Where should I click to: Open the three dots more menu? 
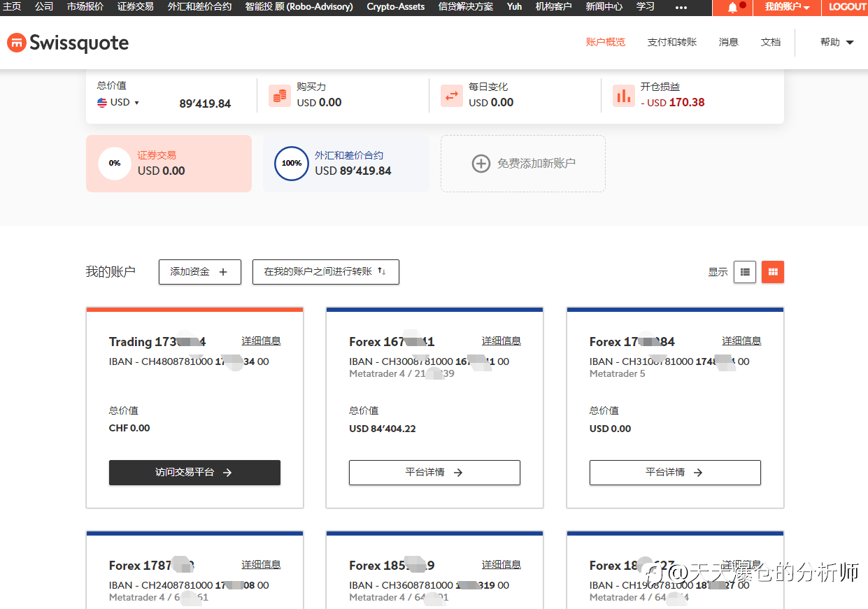[681, 7]
